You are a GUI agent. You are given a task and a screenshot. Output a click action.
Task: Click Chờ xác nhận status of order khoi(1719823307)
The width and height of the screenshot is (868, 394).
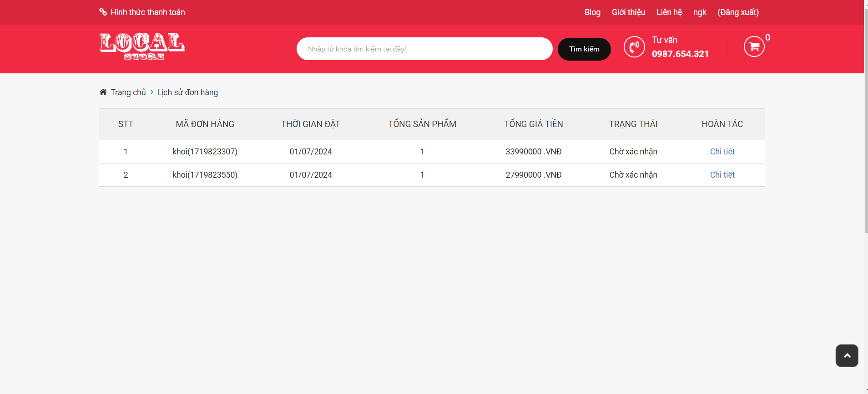pyautogui.click(x=633, y=152)
